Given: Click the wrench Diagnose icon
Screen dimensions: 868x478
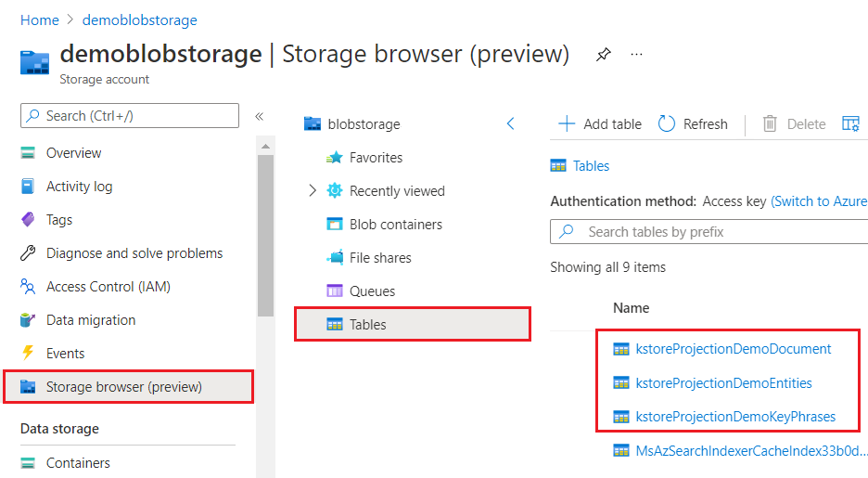Looking at the screenshot, I should [x=28, y=253].
